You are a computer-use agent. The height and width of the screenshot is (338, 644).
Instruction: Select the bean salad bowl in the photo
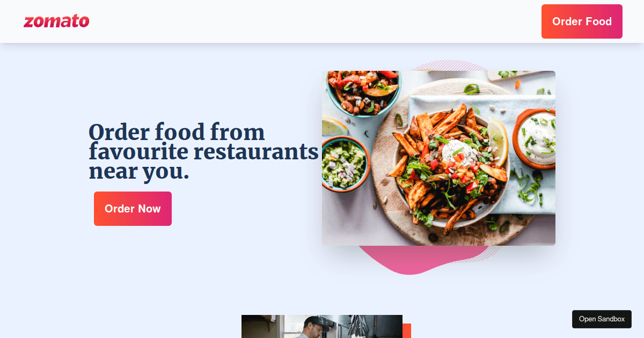364,92
